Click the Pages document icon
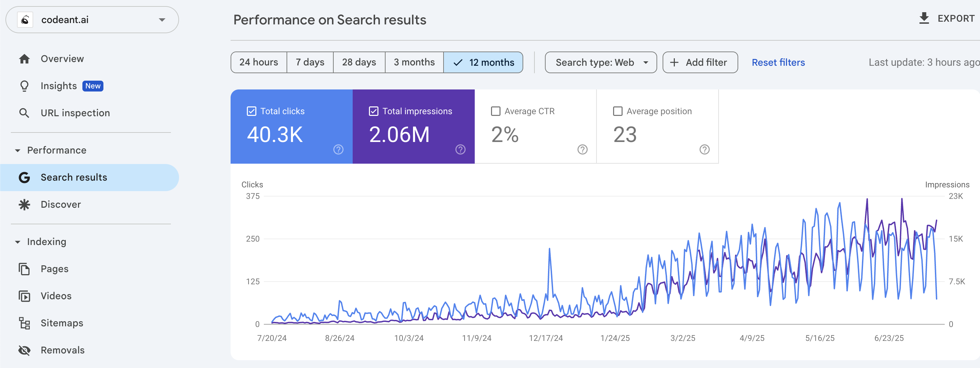 pyautogui.click(x=24, y=269)
